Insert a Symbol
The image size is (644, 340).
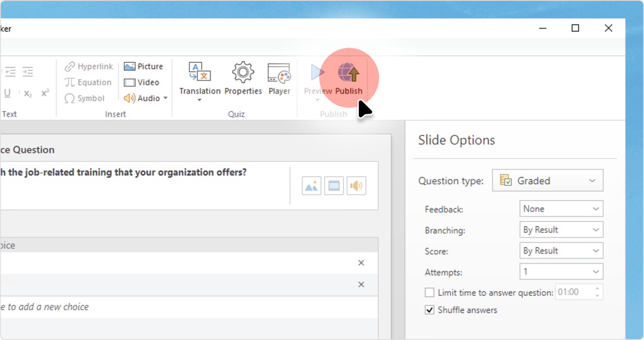[84, 99]
